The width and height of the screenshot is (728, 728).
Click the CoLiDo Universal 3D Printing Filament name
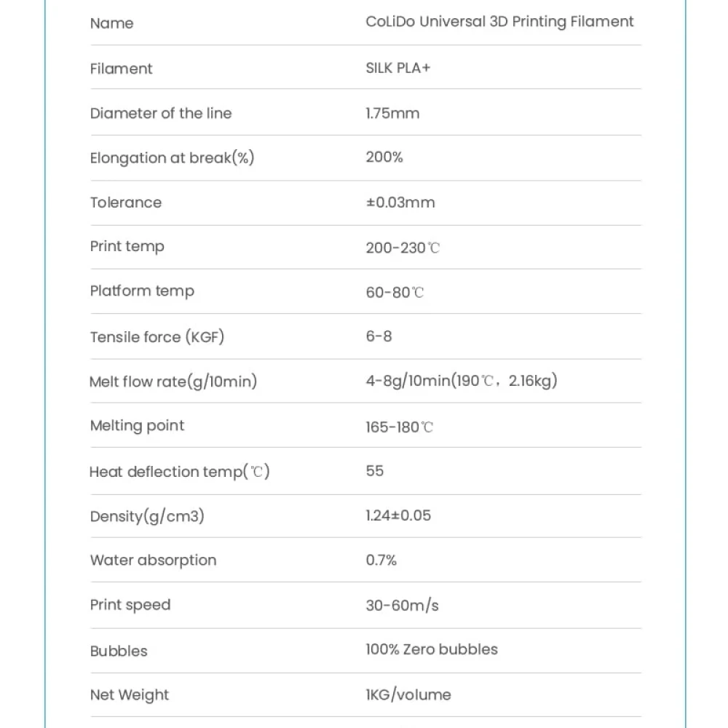[499, 23]
